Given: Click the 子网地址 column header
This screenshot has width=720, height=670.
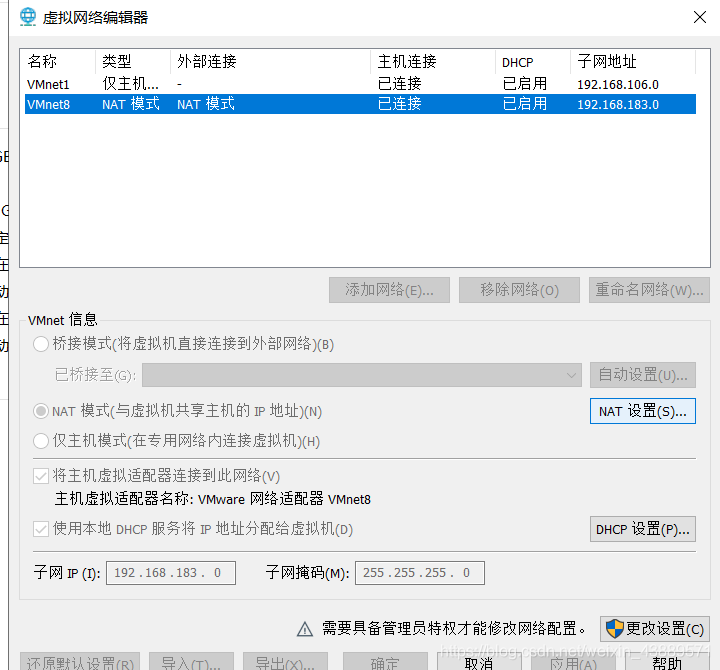Looking at the screenshot, I should coord(633,62).
